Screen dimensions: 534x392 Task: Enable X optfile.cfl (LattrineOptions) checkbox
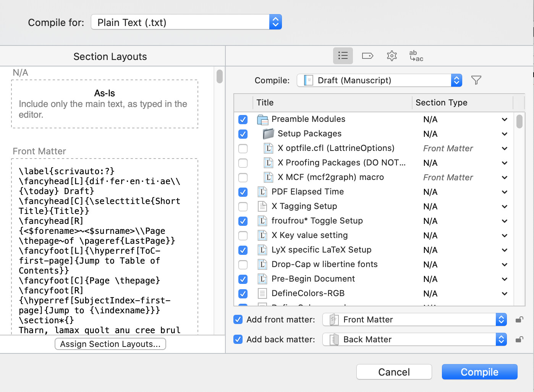(243, 149)
